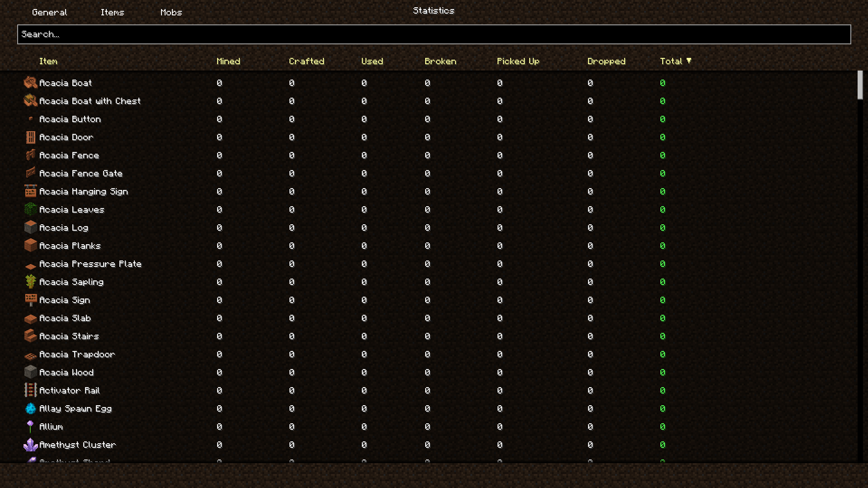This screenshot has height=488, width=868.
Task: Select the Activator Rail name
Action: pos(69,390)
